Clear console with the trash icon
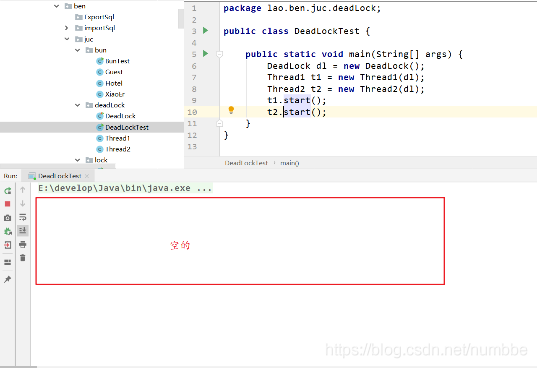Screen dimensions: 537x368 point(23,258)
